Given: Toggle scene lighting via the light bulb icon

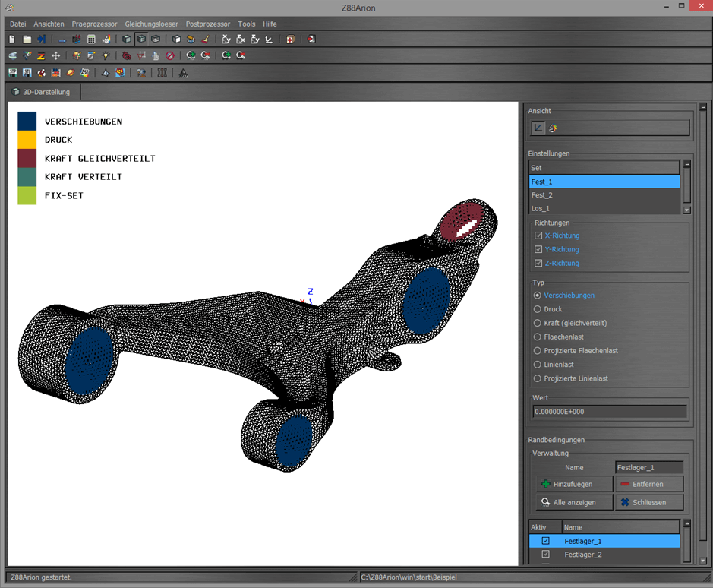Looking at the screenshot, I should pos(106,55).
